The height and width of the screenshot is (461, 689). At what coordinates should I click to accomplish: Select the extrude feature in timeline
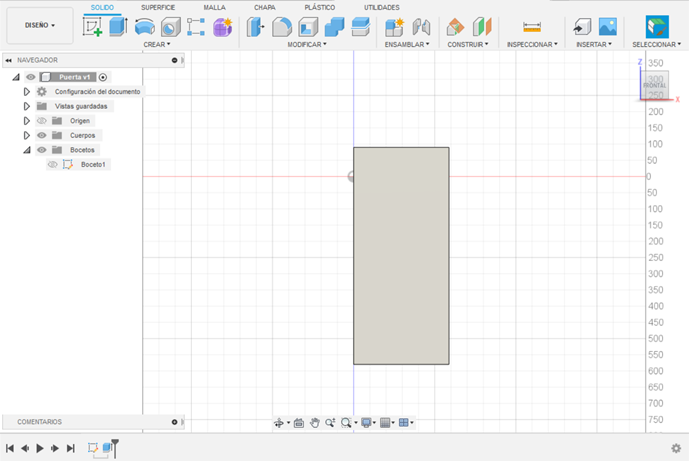(x=107, y=447)
